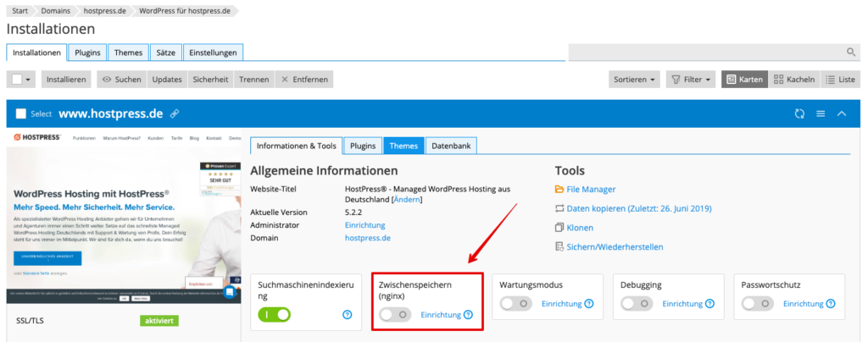Open the Einstellungen tab
Image resolution: width=868 pixels, height=342 pixels.
[213, 52]
